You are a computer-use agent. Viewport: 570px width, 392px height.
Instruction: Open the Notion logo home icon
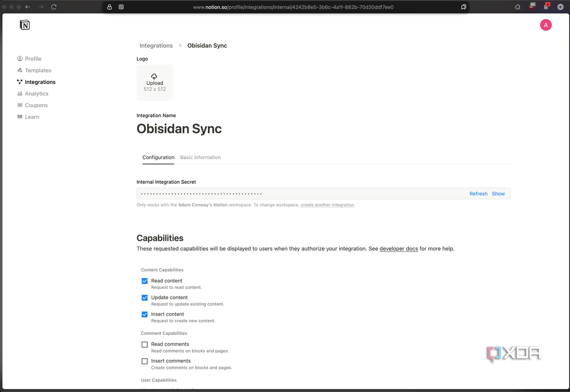click(x=25, y=25)
